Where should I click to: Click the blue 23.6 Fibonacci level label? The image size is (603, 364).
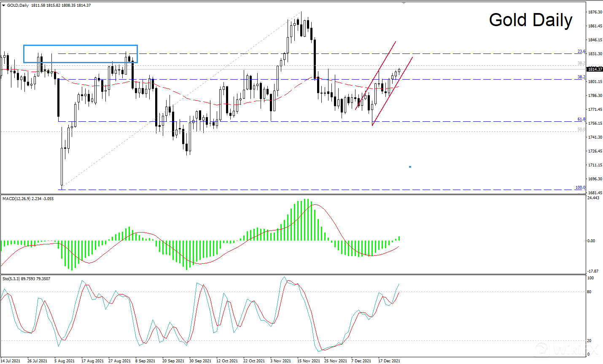click(581, 51)
